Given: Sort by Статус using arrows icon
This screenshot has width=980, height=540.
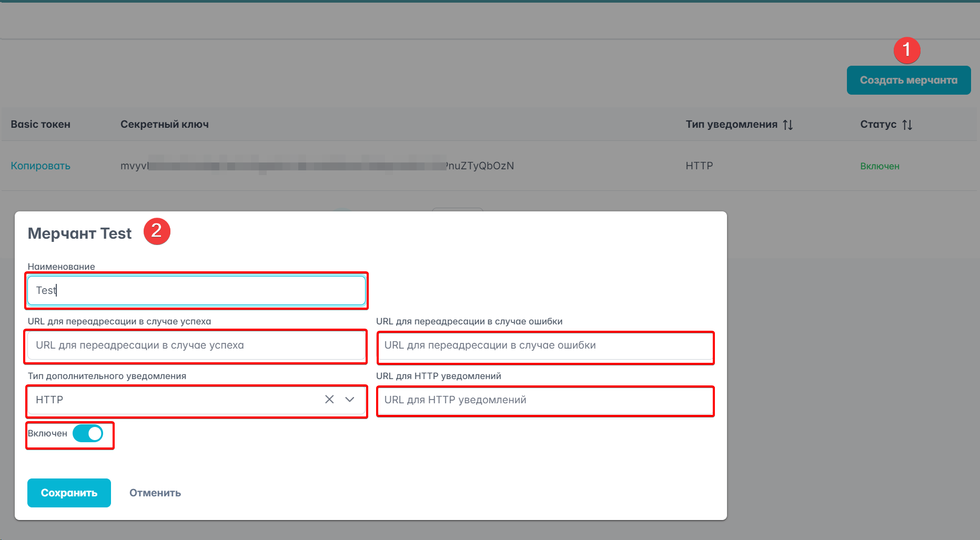Looking at the screenshot, I should pos(907,125).
